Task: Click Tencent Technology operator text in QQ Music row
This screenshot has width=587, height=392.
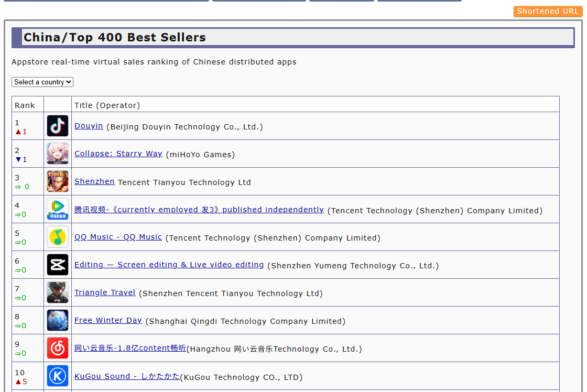Action: click(x=273, y=238)
